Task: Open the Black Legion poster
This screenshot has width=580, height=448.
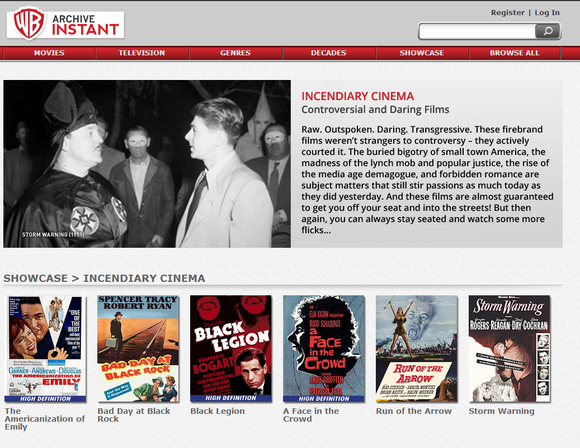Action: tap(231, 349)
